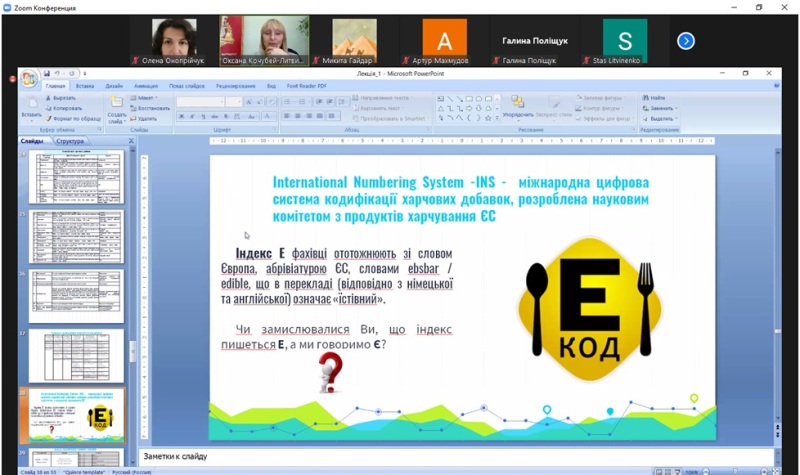
Task: Click the Undo arrow in quick access toolbar
Action: pos(58,73)
